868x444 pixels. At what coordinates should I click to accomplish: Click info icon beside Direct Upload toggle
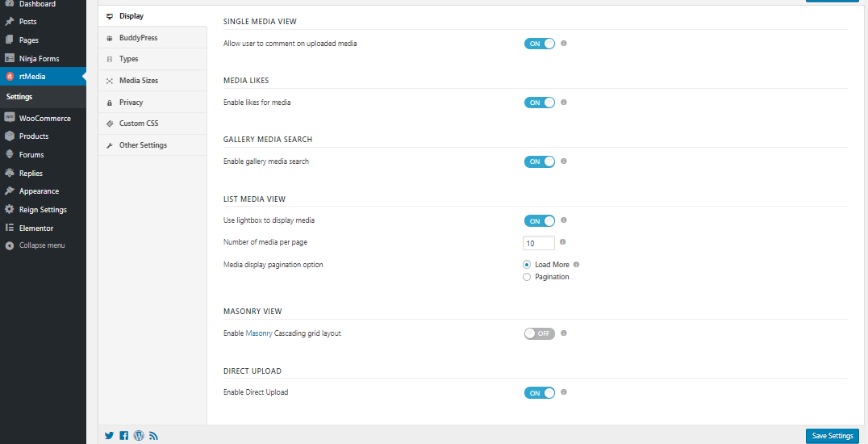[x=564, y=392]
